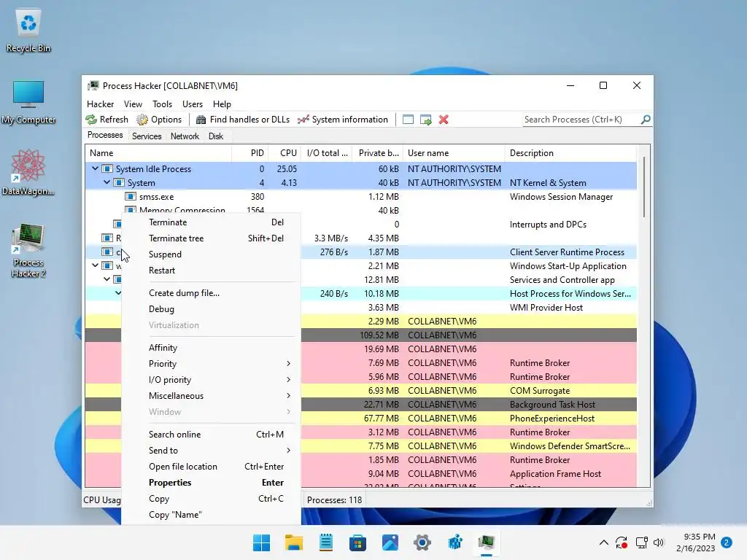
Task: Choose Restart from the context menu
Action: pyautogui.click(x=211, y=271)
